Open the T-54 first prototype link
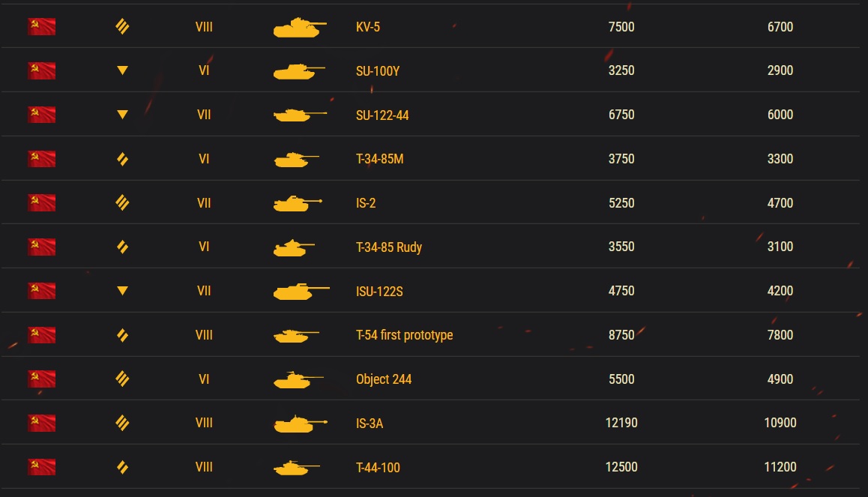The image size is (868, 497). [404, 335]
